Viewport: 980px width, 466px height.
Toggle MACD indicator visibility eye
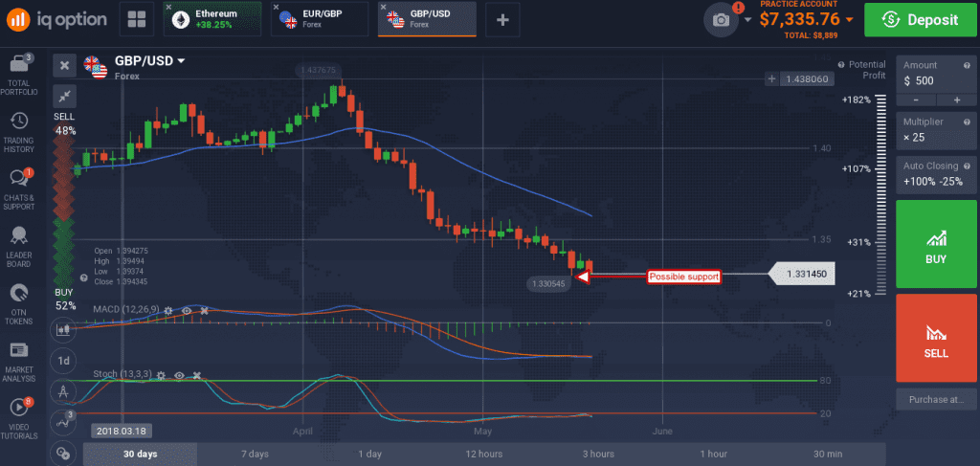coord(187,310)
